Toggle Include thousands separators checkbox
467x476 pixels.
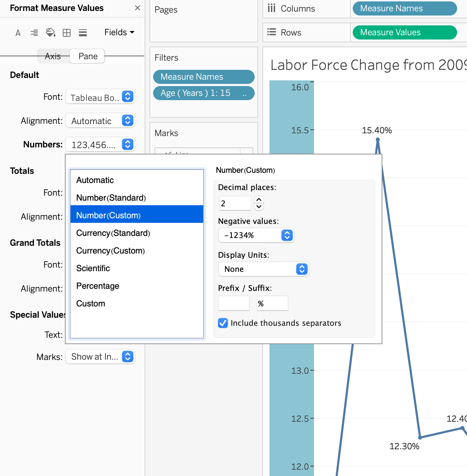[223, 323]
